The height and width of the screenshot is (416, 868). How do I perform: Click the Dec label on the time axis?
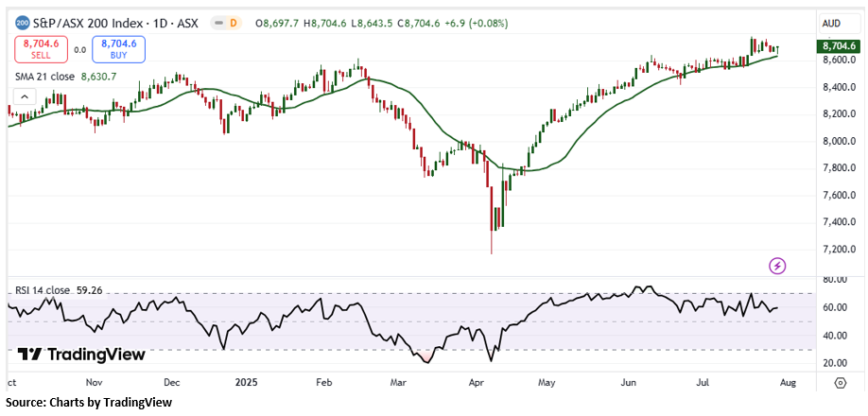(172, 382)
